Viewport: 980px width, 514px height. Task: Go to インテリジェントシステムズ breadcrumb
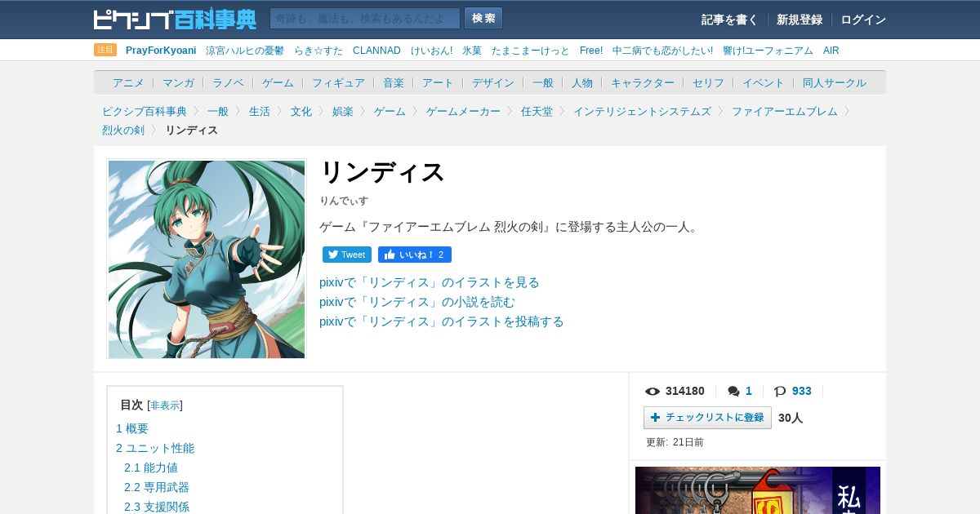(x=642, y=111)
